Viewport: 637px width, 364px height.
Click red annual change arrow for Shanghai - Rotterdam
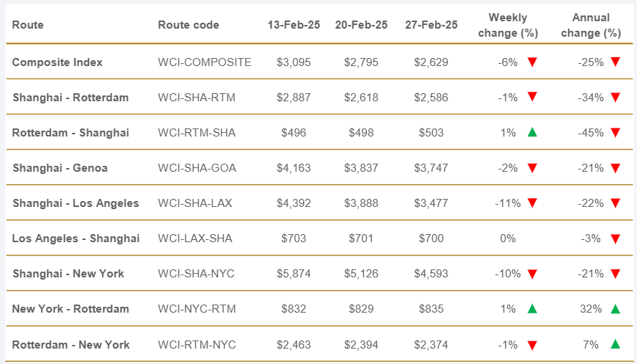(615, 98)
